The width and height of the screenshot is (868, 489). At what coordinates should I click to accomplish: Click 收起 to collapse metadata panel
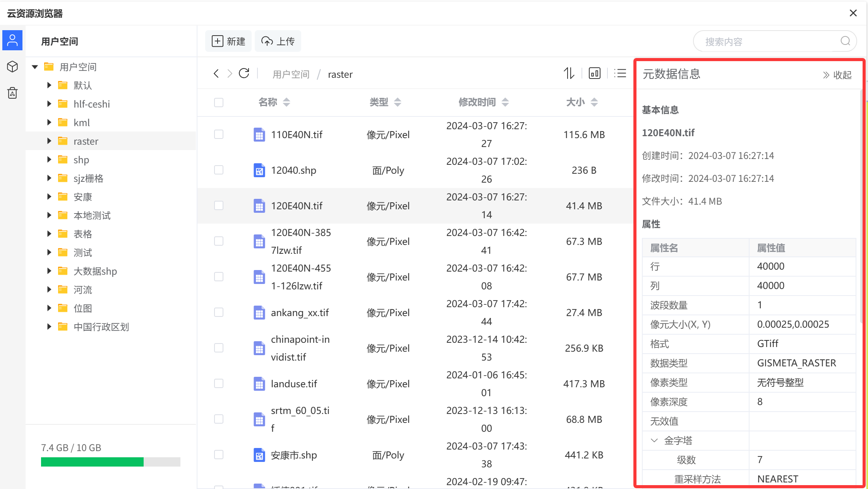coord(837,75)
